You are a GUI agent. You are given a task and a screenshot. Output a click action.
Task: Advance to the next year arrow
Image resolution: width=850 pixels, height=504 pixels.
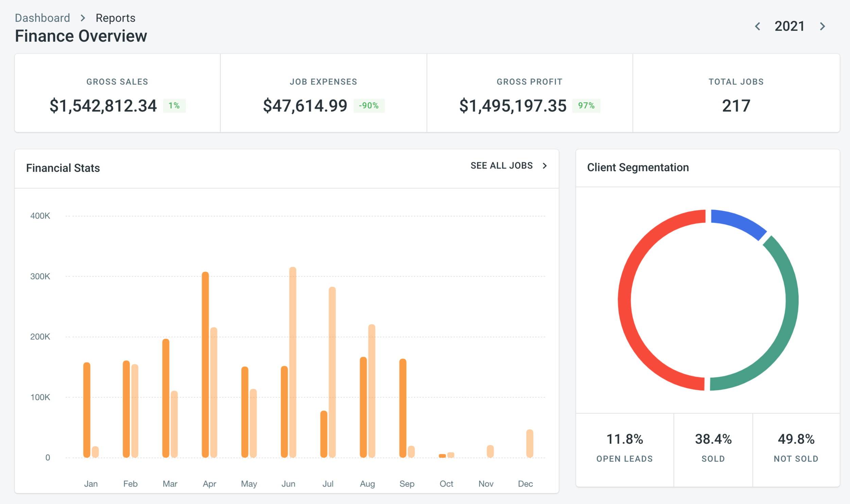(822, 27)
